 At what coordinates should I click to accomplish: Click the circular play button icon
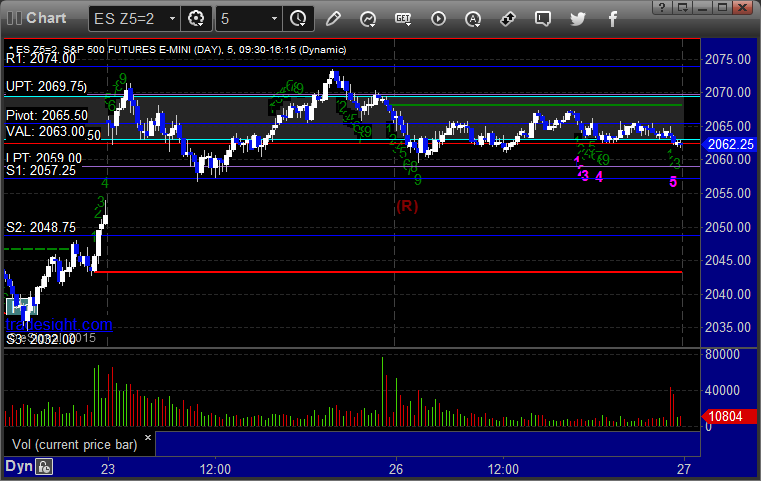coord(438,19)
